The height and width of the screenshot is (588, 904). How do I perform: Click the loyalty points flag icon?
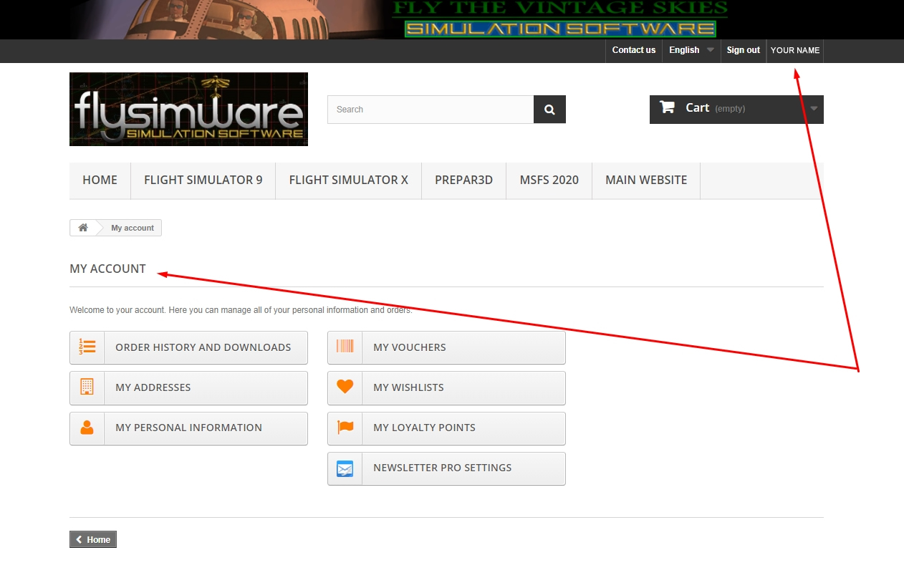[345, 428]
